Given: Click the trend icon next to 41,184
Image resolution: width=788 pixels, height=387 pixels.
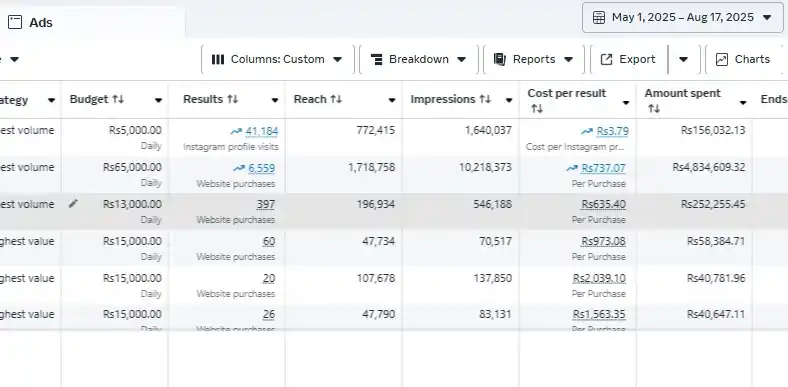Looking at the screenshot, I should pos(236,132).
